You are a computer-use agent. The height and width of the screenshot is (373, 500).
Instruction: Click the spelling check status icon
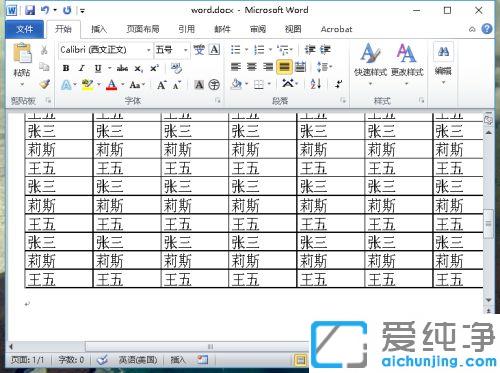tap(102, 360)
